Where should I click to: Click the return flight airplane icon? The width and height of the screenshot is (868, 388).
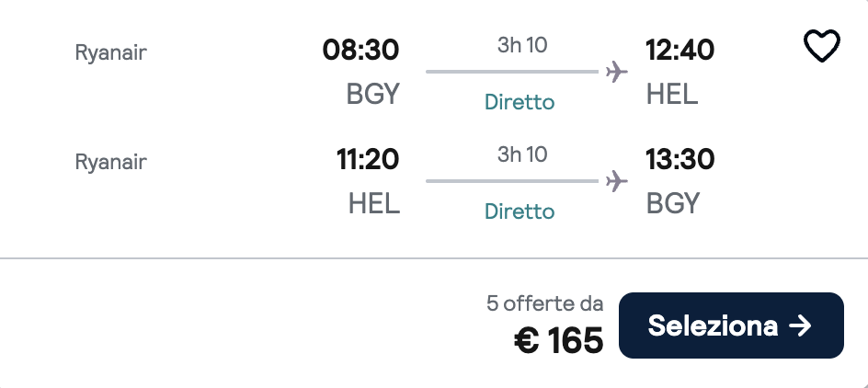coord(616,181)
